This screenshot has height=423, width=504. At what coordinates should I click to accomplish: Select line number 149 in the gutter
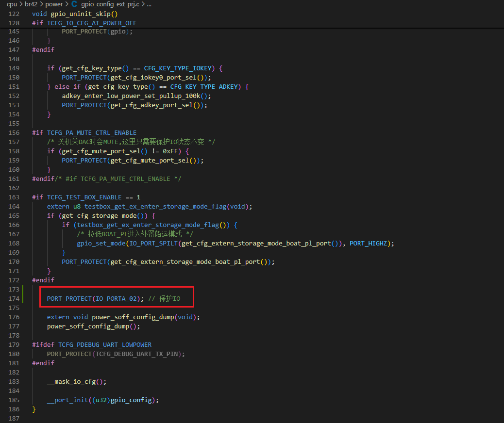coord(14,68)
